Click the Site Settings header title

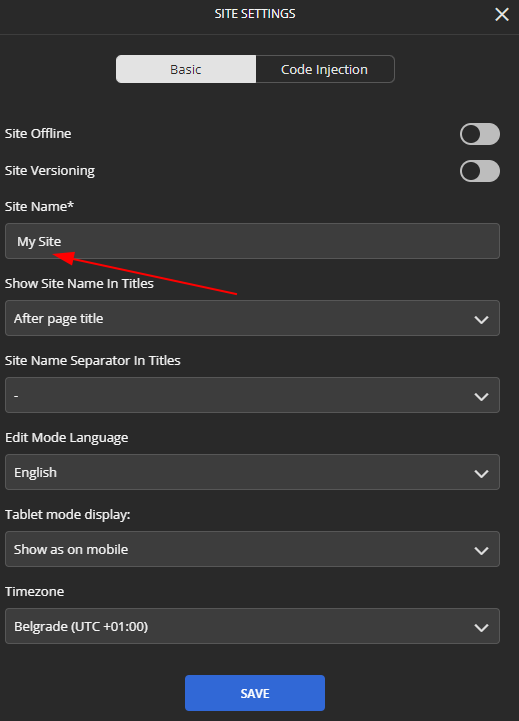coord(255,14)
